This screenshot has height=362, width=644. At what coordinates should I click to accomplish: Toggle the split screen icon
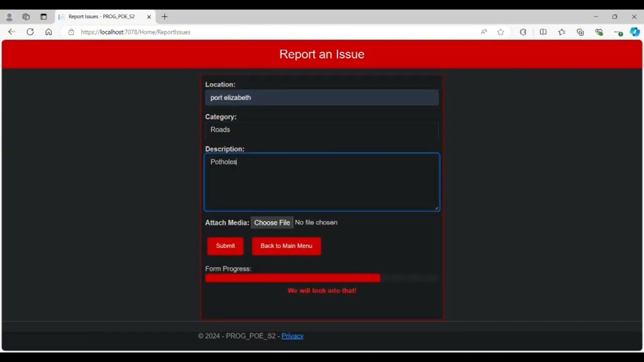click(543, 32)
